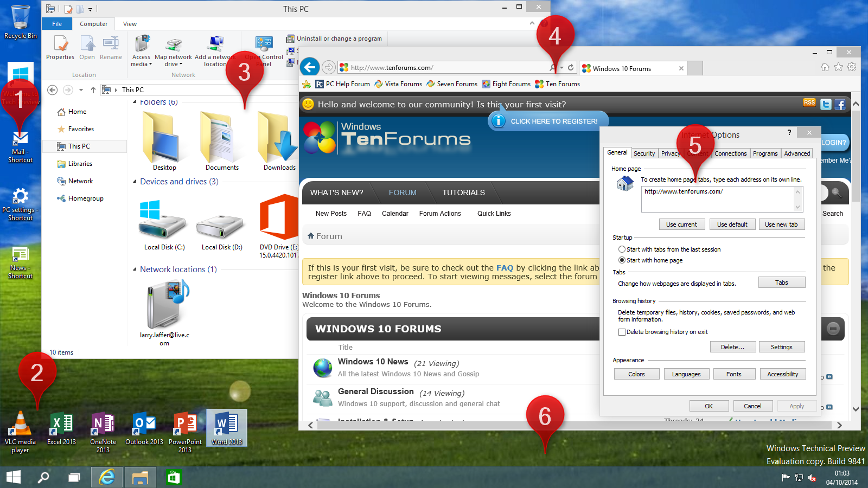Select This PC in navigation pane
Viewport: 868px width, 488px height.
84,146
